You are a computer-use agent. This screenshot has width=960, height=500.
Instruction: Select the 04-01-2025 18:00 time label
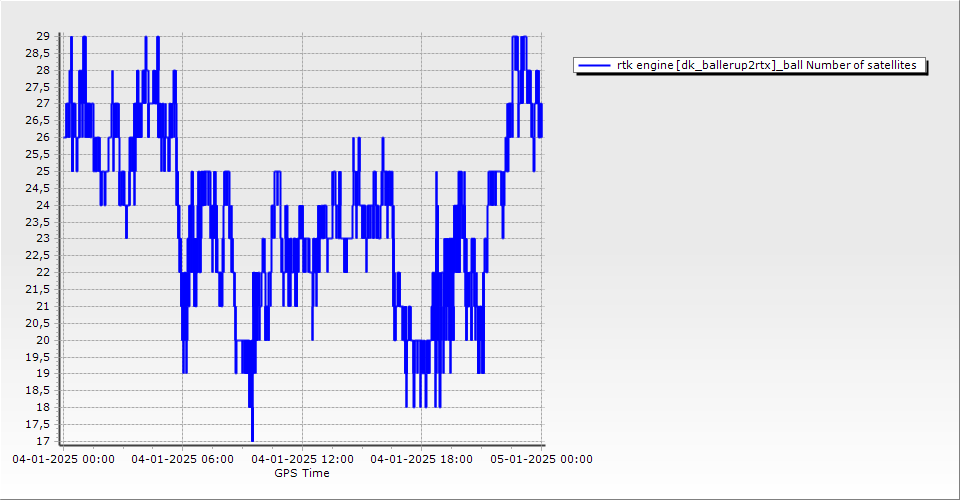point(422,460)
